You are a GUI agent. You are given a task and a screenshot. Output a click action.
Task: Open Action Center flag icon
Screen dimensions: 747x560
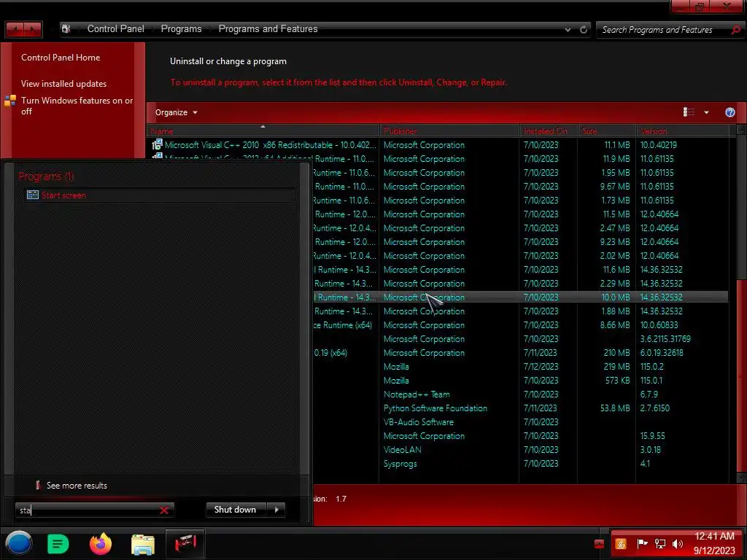coord(642,544)
